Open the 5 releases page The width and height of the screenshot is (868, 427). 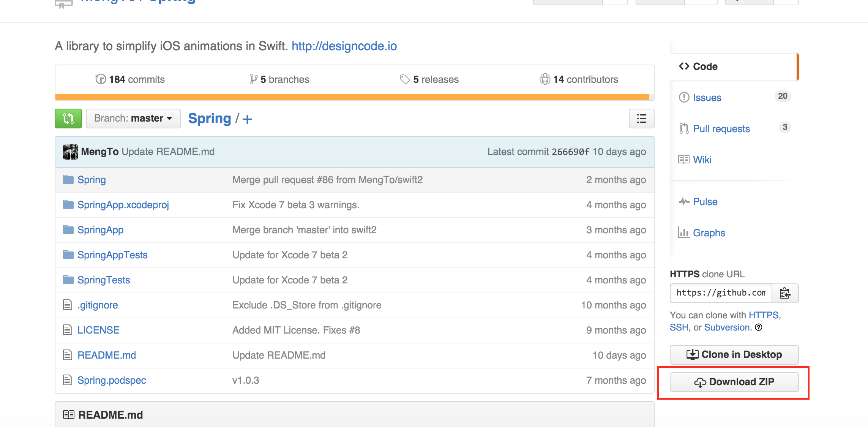pyautogui.click(x=429, y=79)
